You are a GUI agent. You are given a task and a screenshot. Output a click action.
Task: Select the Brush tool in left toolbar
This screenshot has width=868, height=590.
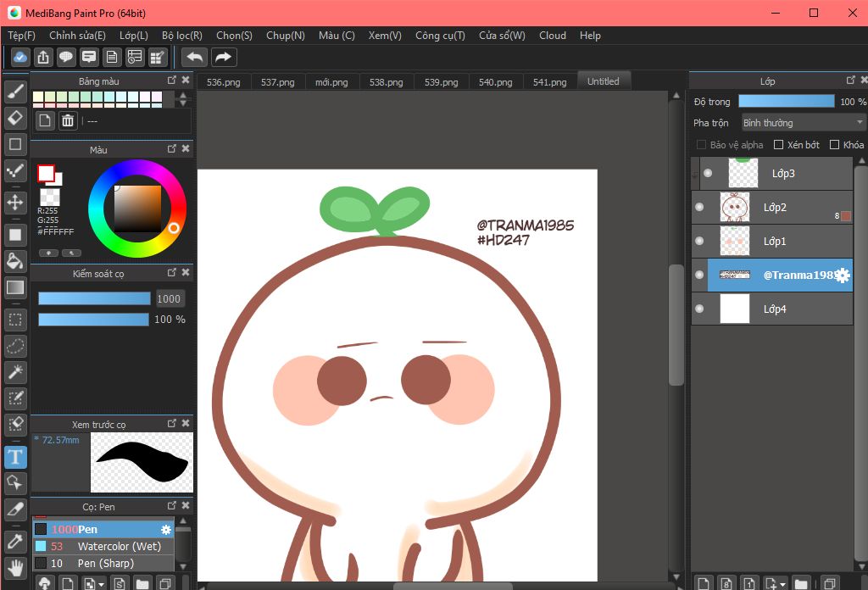pyautogui.click(x=14, y=91)
